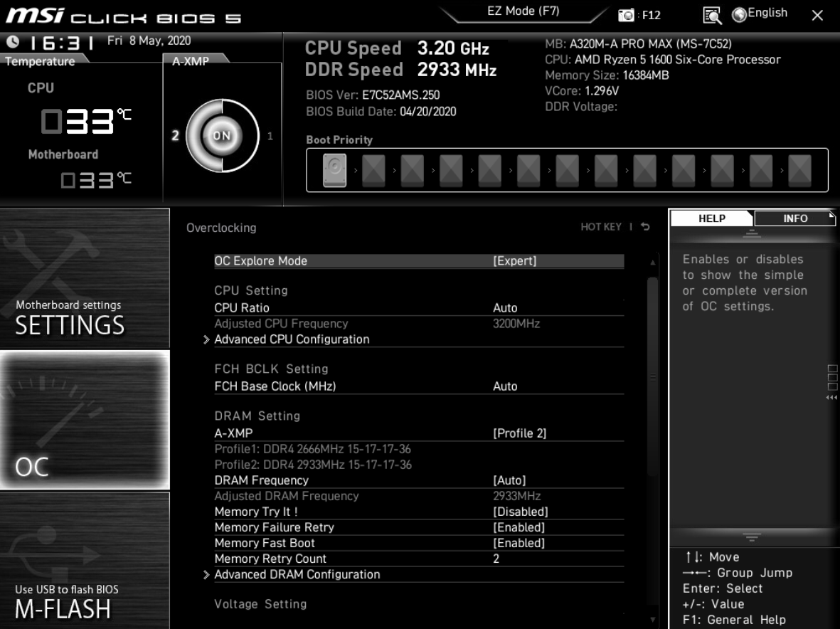This screenshot has width=840, height=629.
Task: Click the screenshot camera icon F12
Action: tap(626, 15)
